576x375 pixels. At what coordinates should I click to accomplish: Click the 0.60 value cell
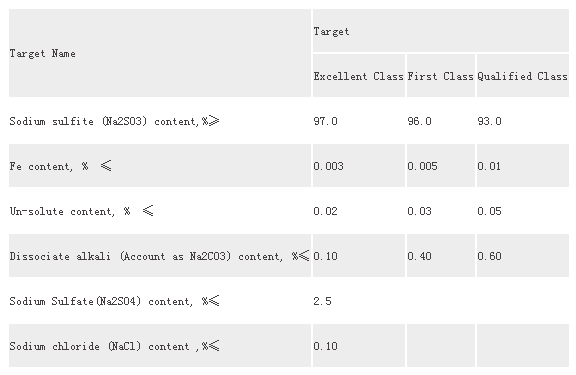pos(523,256)
